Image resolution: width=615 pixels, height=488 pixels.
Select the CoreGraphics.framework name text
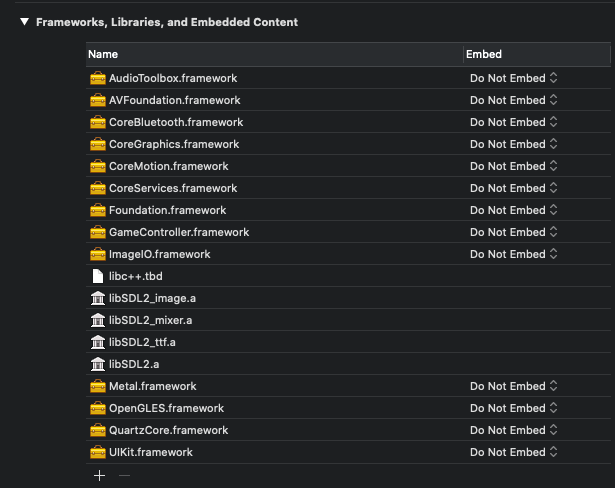tap(174, 144)
